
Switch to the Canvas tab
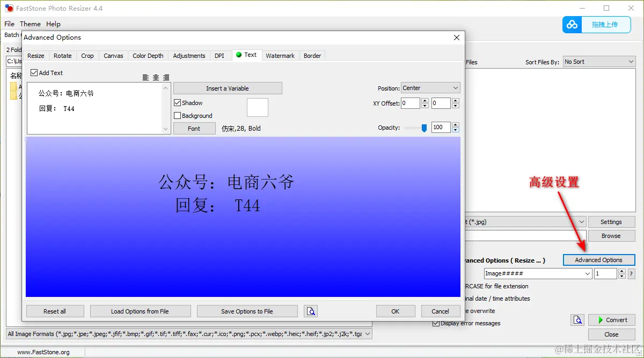[x=113, y=56]
